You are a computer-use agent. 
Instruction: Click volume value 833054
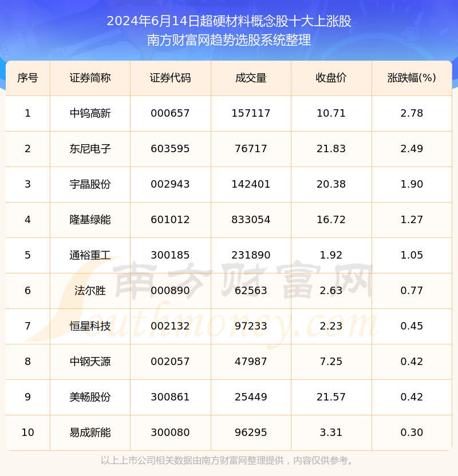(x=251, y=220)
